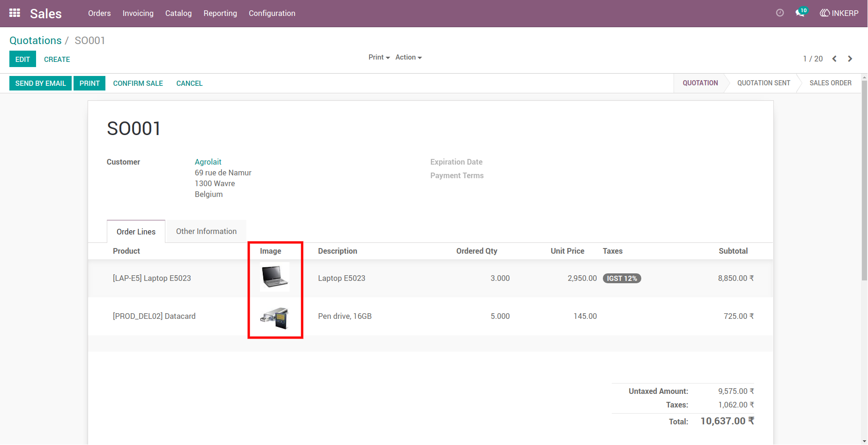Click the 2,950.00 unit price cell
This screenshot has height=445, width=868.
tap(582, 278)
